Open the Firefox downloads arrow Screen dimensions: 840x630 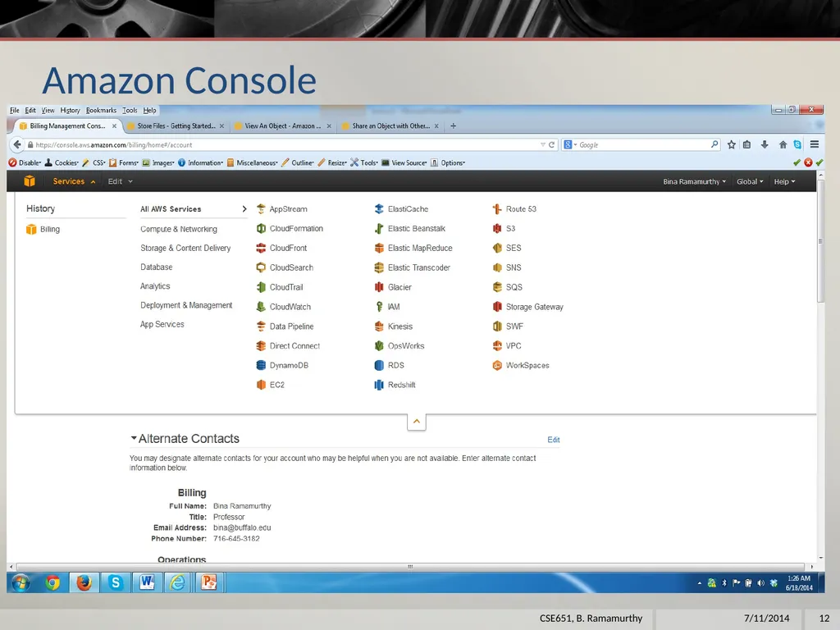(x=765, y=144)
